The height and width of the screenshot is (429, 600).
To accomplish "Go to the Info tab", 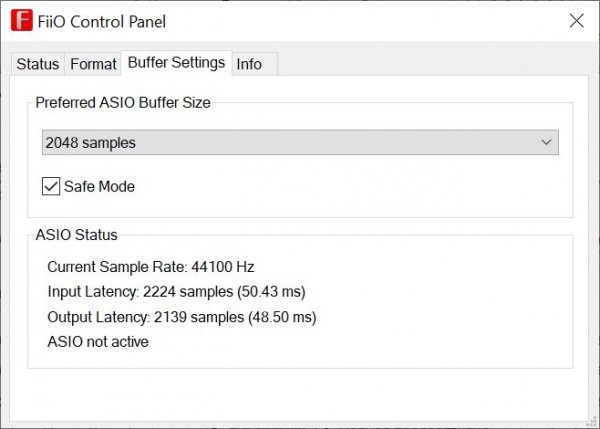I will point(249,64).
